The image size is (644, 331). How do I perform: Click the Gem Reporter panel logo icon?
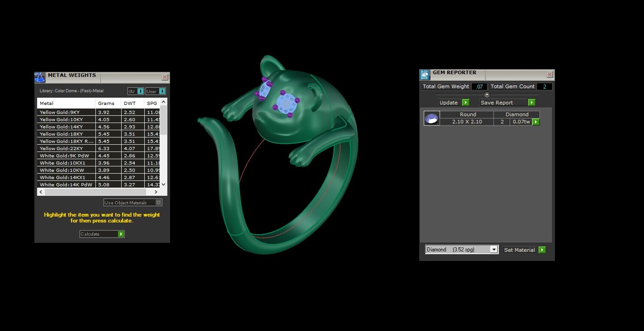[x=425, y=75]
